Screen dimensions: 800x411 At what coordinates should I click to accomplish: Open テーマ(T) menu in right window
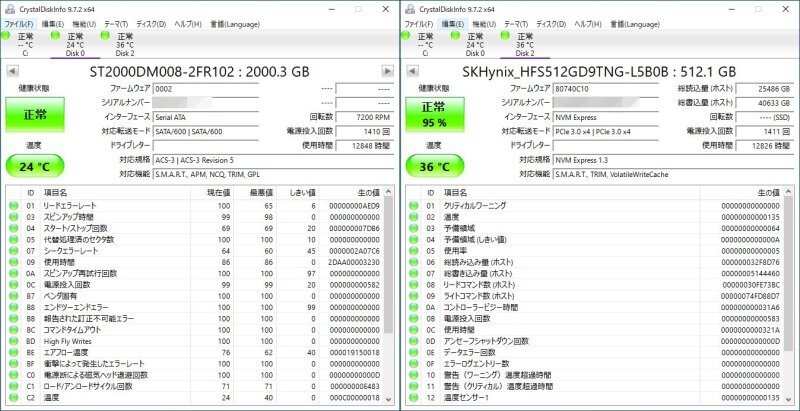click(516, 24)
